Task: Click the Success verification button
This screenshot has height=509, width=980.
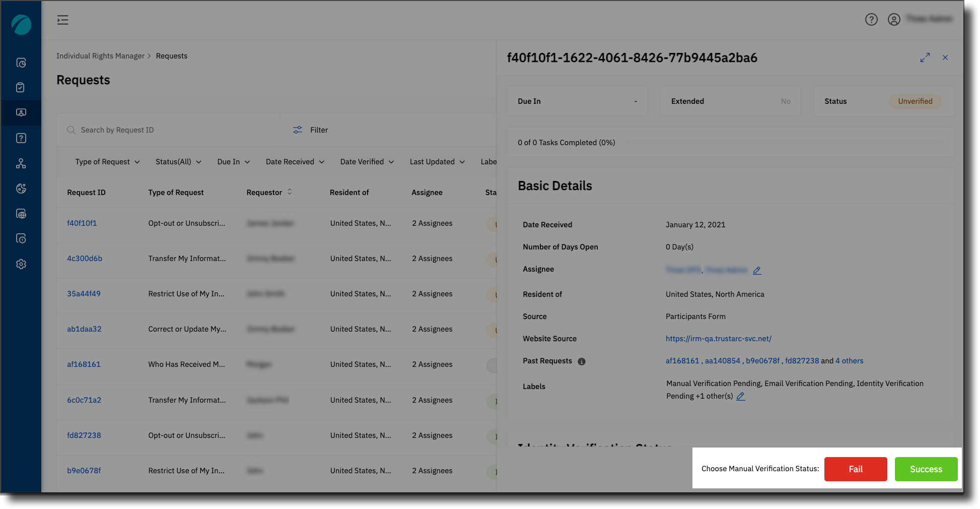Action: tap(926, 469)
